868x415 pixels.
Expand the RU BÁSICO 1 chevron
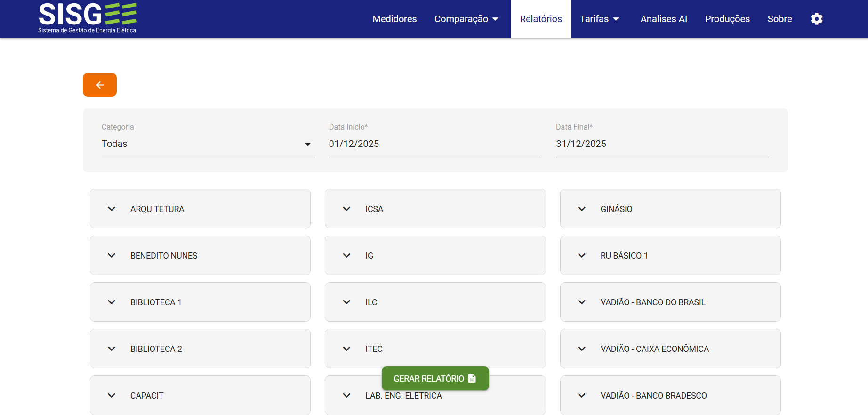pos(582,255)
